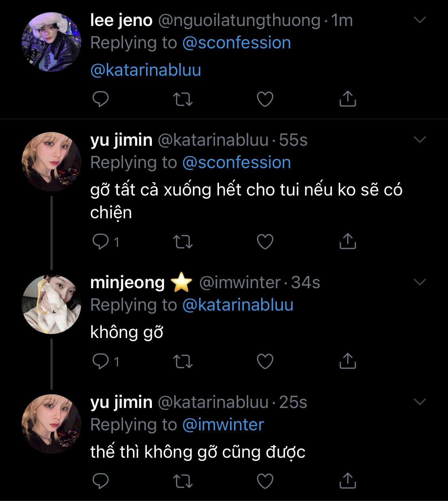Like yu jimin's 55s tweet
This screenshot has height=501, width=448.
[265, 242]
